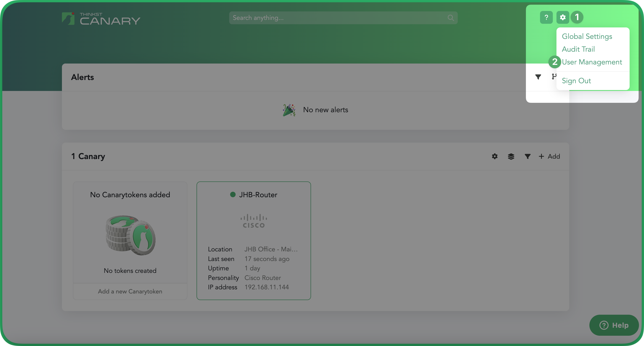Open Canary section gear settings icon
The image size is (644, 346).
click(x=495, y=157)
